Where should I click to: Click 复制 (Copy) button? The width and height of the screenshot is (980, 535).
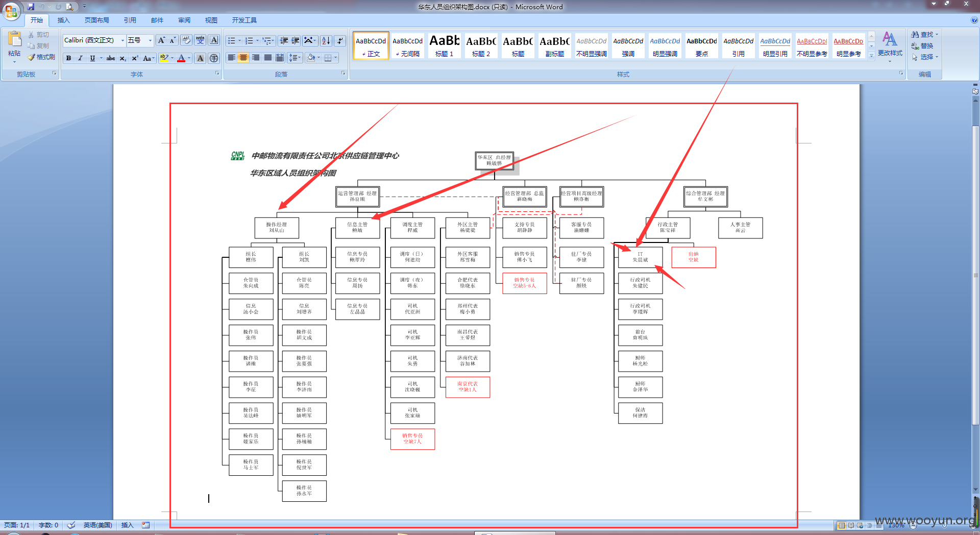(x=39, y=46)
